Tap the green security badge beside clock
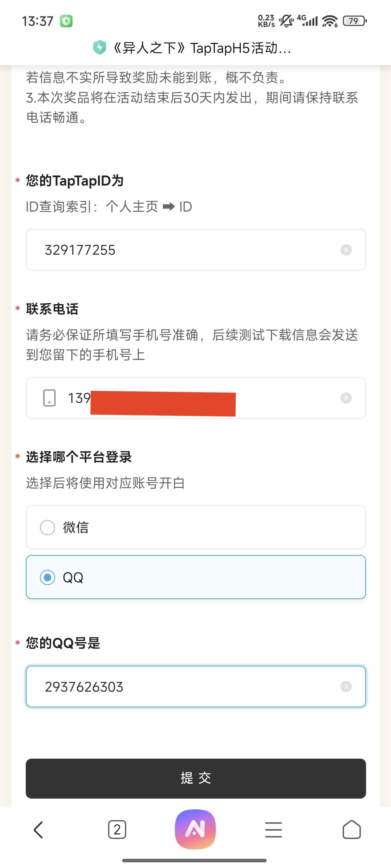Viewport: 391px width, 868px height. [x=66, y=21]
